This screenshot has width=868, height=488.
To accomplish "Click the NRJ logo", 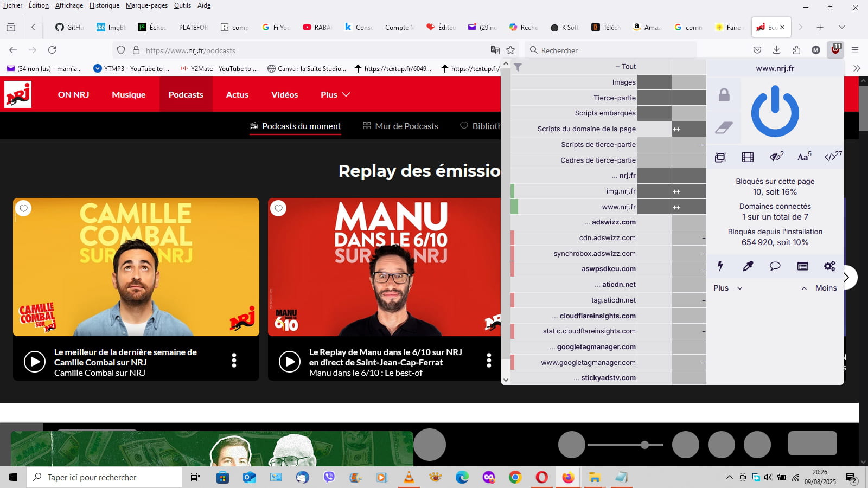I will tap(18, 94).
